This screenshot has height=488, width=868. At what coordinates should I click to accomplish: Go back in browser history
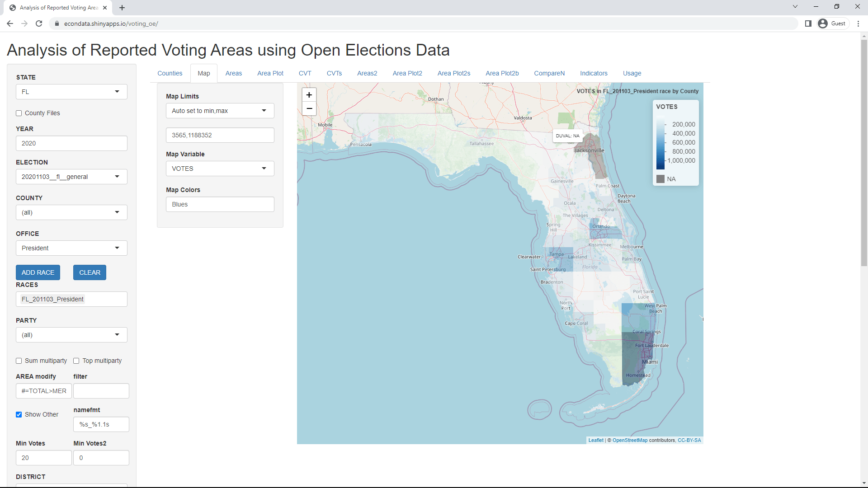10,23
